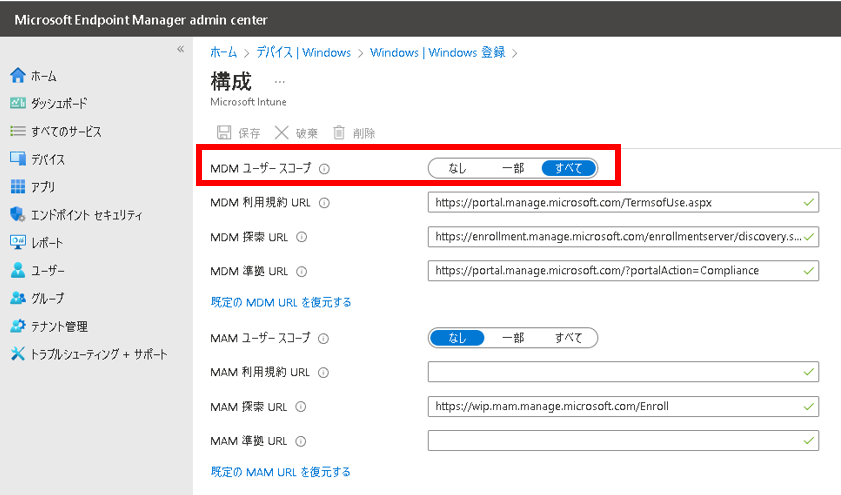Go to ホーム breadcrumb link
This screenshot has height=495, width=841.
click(x=223, y=53)
